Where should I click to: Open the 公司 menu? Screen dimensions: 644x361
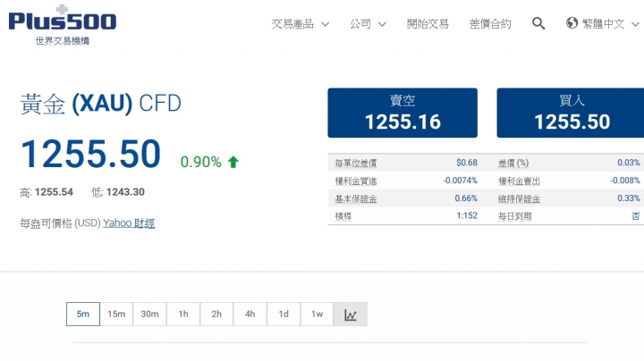[360, 24]
